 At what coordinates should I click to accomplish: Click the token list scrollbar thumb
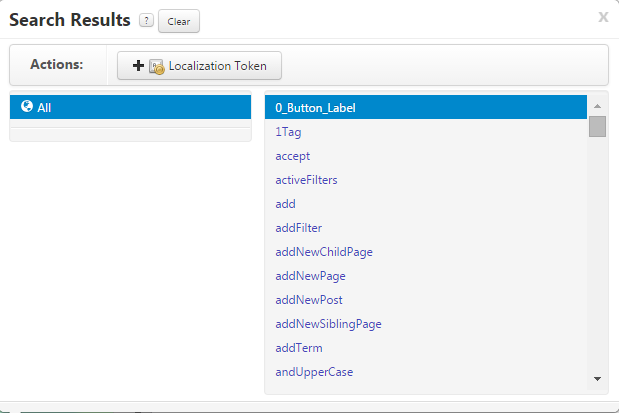point(597,126)
